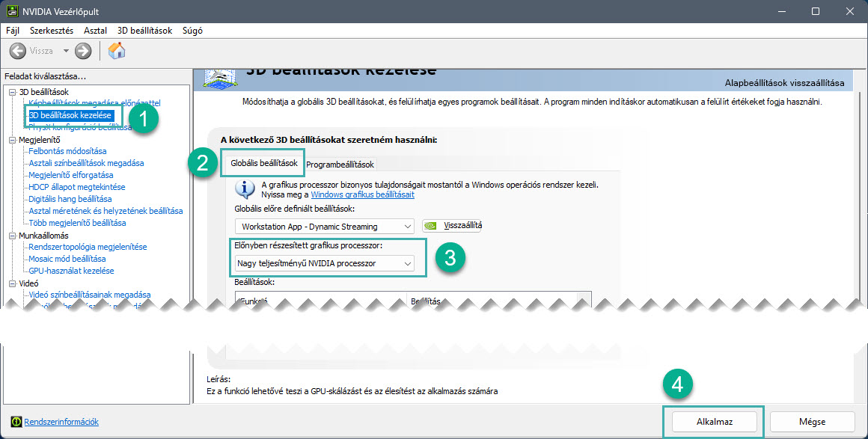Viewport: 868px width, 439px height.
Task: Select Felbontás módosítása in the tree
Action: tap(67, 151)
